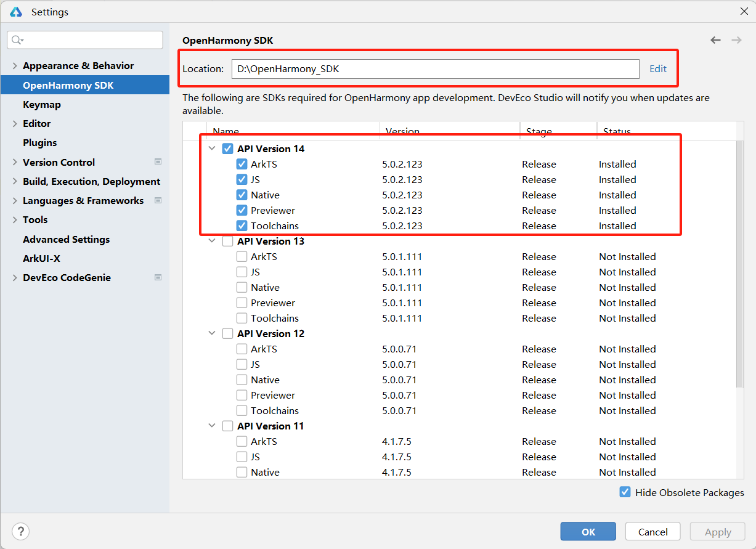Click the search magnifier icon

(x=17, y=40)
